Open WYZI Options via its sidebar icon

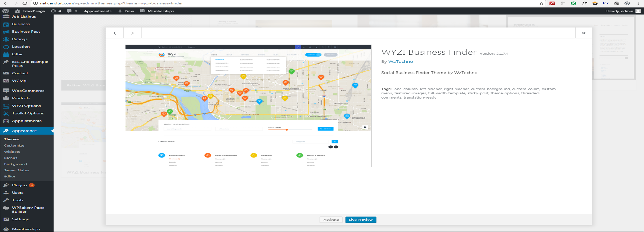point(6,106)
